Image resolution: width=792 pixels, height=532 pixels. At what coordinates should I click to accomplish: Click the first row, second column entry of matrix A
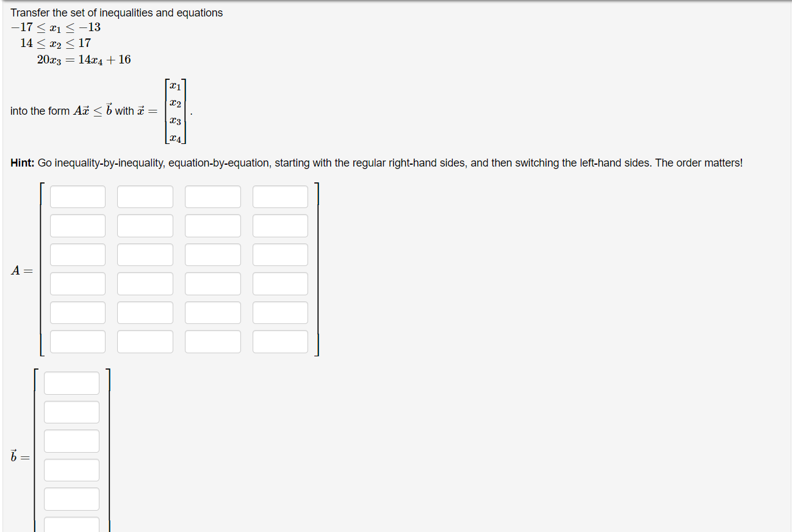tap(145, 196)
